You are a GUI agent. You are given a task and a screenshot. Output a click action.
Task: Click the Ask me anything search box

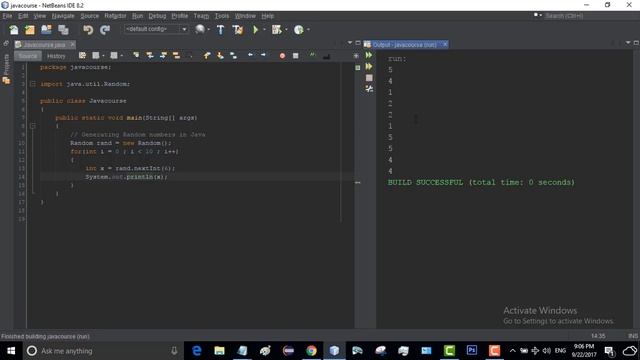(102, 351)
